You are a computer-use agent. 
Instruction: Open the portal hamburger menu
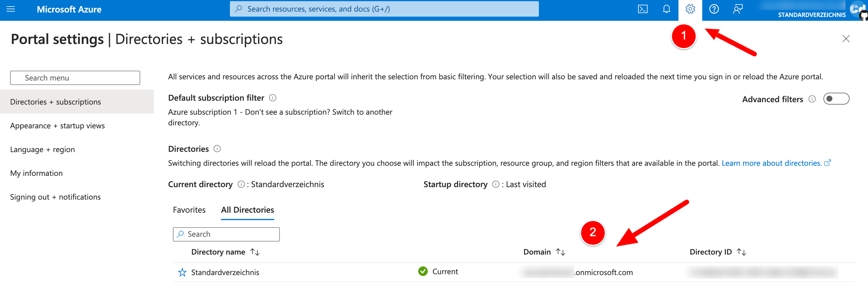[x=11, y=9]
